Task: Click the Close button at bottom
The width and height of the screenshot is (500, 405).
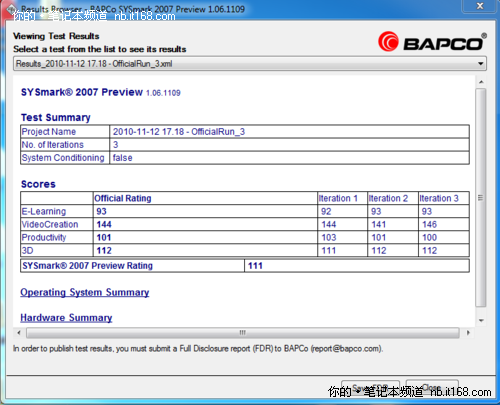Action: [432, 388]
